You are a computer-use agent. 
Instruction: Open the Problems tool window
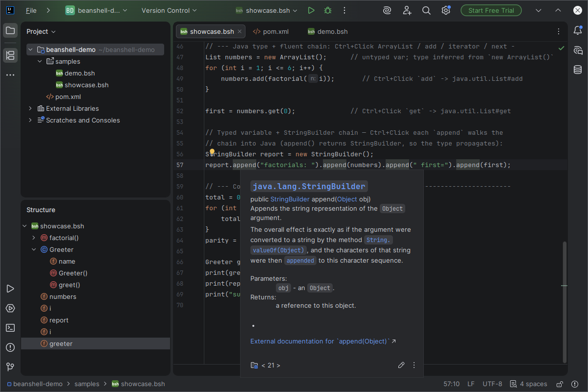(10, 347)
